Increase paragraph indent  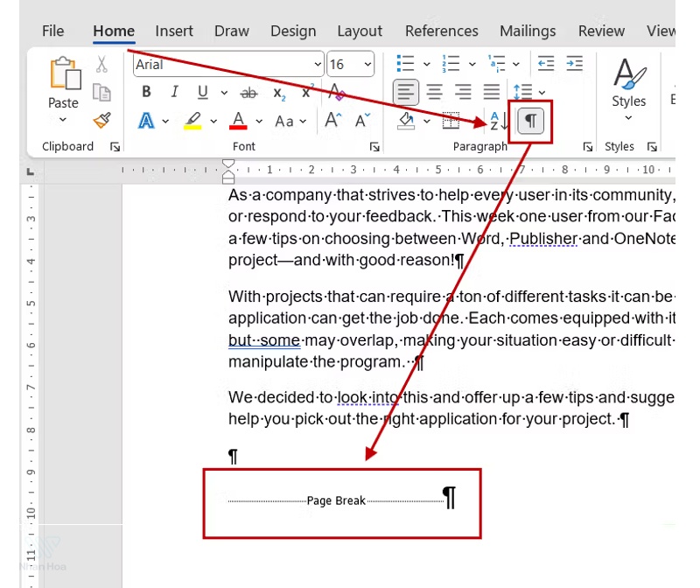575,63
